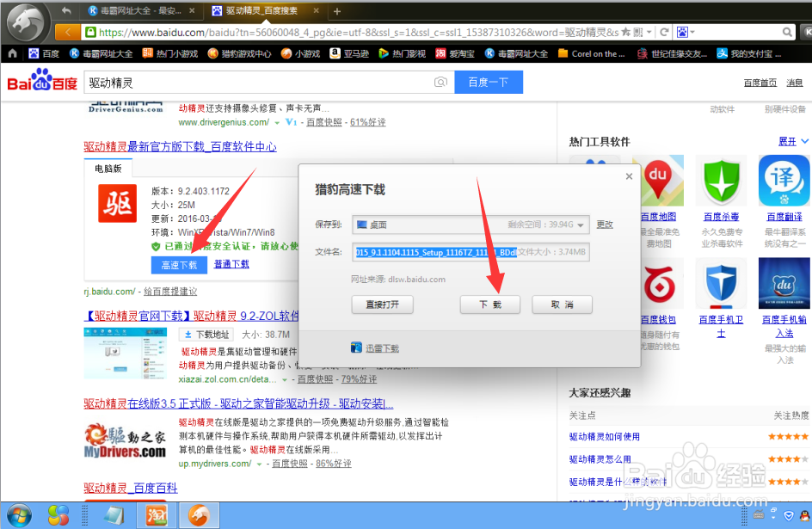Click the Baidu logo
812x529 pixels.
click(x=42, y=81)
